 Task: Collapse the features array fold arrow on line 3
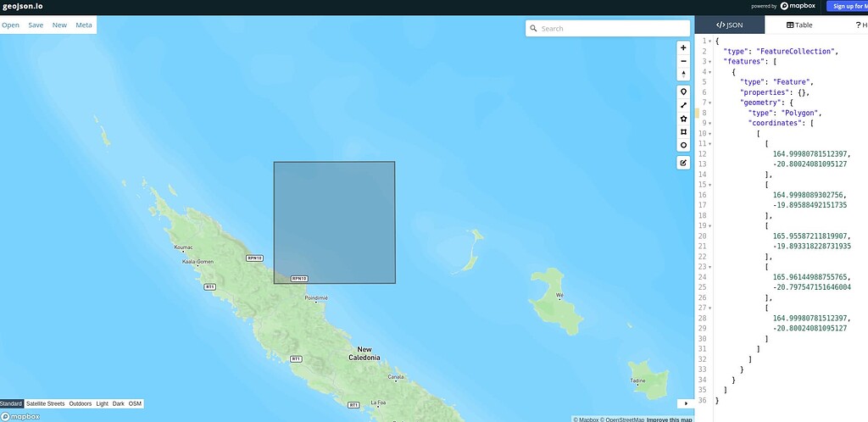[x=710, y=62]
